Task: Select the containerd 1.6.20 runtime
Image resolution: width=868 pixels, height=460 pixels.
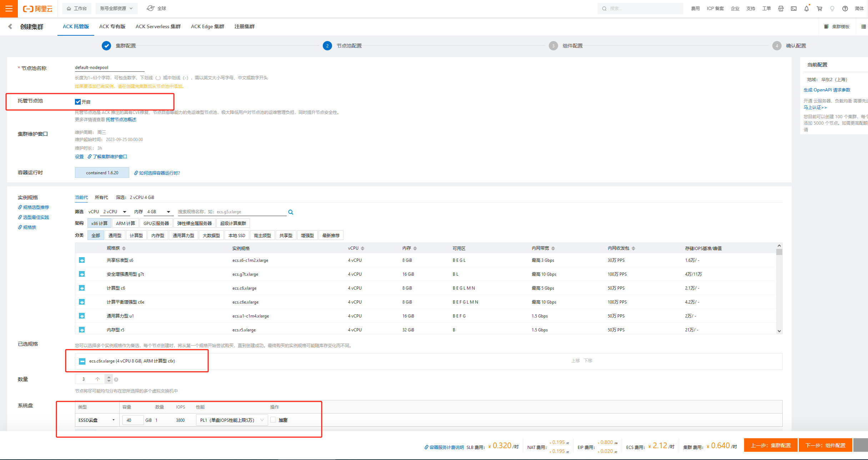Action: 102,173
